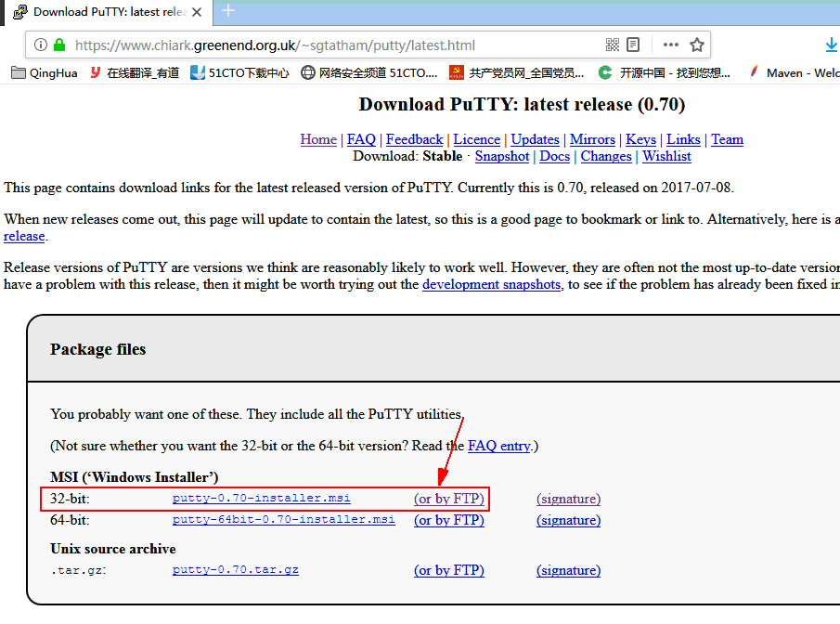Open the Maven bookmark
840x624 pixels.
[x=795, y=73]
